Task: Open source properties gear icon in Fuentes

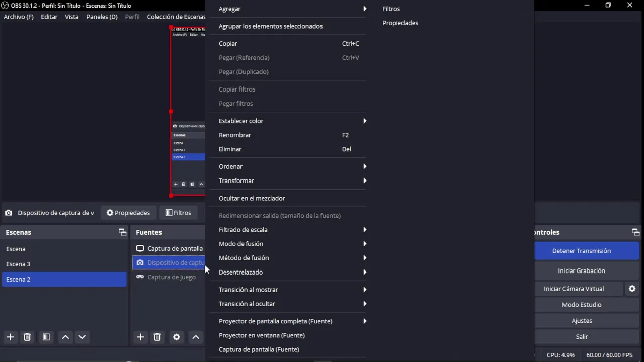Action: 176,337
